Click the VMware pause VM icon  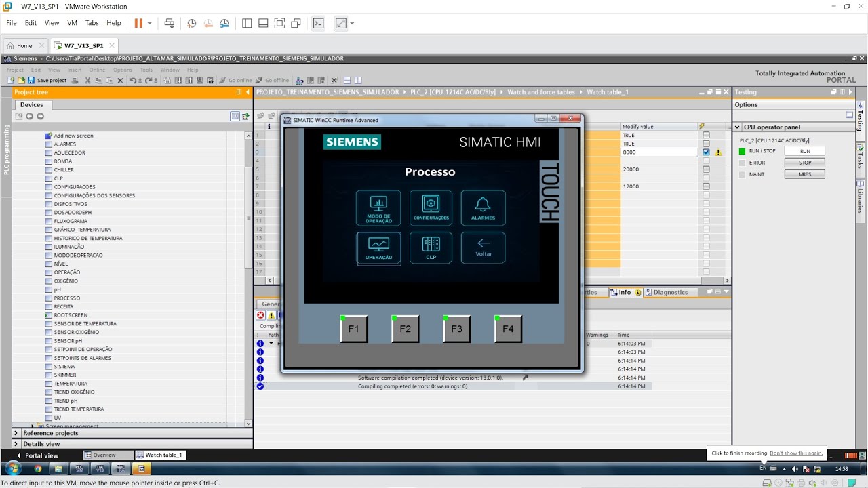point(138,23)
